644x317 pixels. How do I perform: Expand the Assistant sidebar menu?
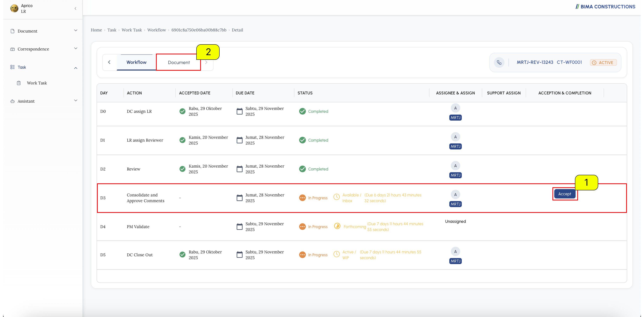point(75,100)
